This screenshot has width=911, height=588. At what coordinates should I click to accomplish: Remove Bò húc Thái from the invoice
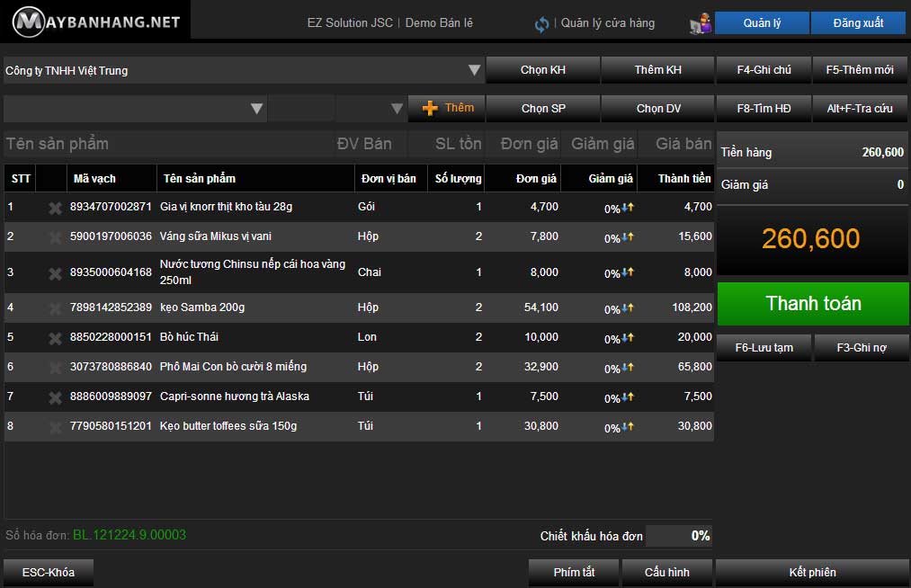(55, 338)
